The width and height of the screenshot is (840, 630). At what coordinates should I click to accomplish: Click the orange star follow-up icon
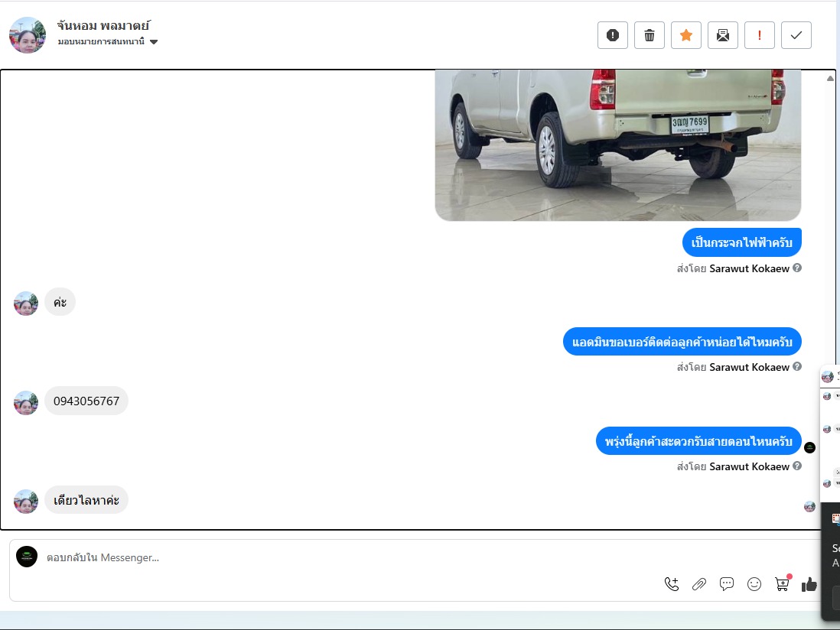pyautogui.click(x=686, y=35)
